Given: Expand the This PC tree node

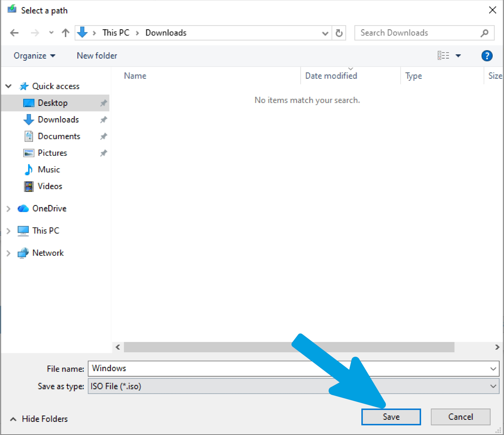Looking at the screenshot, I should pyautogui.click(x=9, y=230).
